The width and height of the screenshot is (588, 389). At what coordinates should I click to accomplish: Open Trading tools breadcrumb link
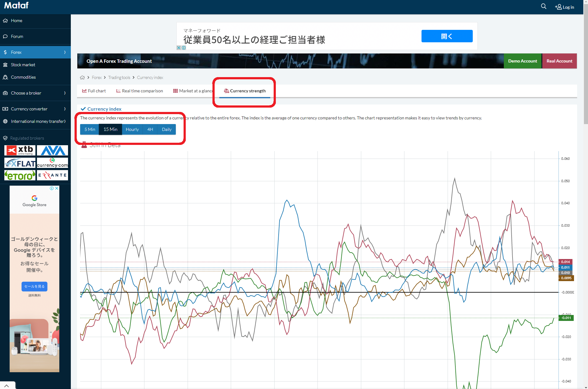[119, 77]
